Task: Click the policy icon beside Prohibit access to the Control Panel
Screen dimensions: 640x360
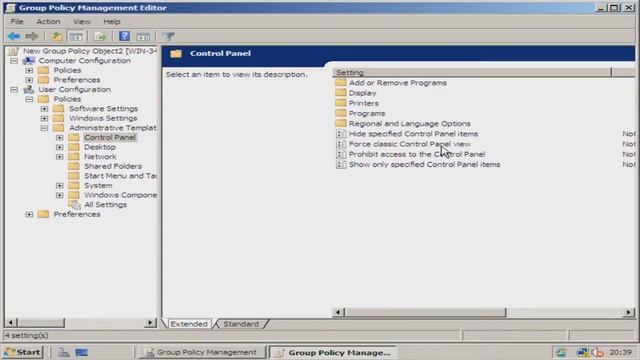Action: [340, 154]
